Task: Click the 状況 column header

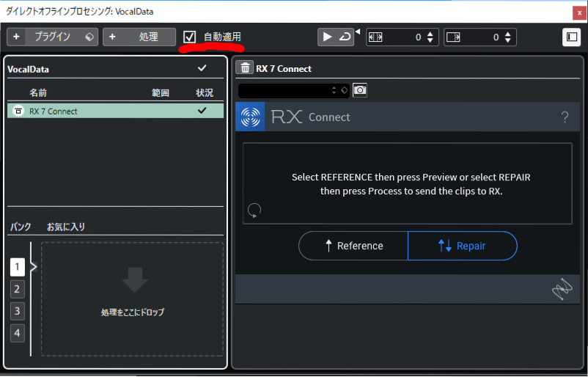Action: [205, 92]
